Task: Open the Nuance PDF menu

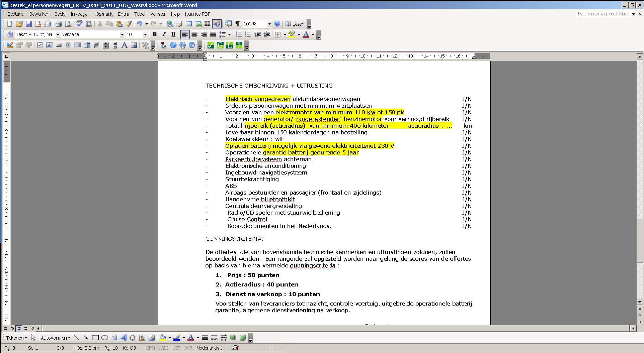Action: [x=197, y=14]
